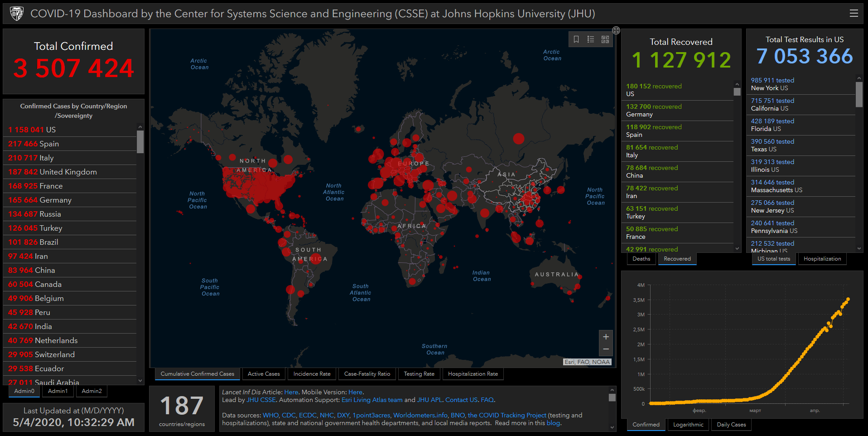Open the basemap gallery icon
Image resolution: width=868 pixels, height=436 pixels.
coord(605,39)
